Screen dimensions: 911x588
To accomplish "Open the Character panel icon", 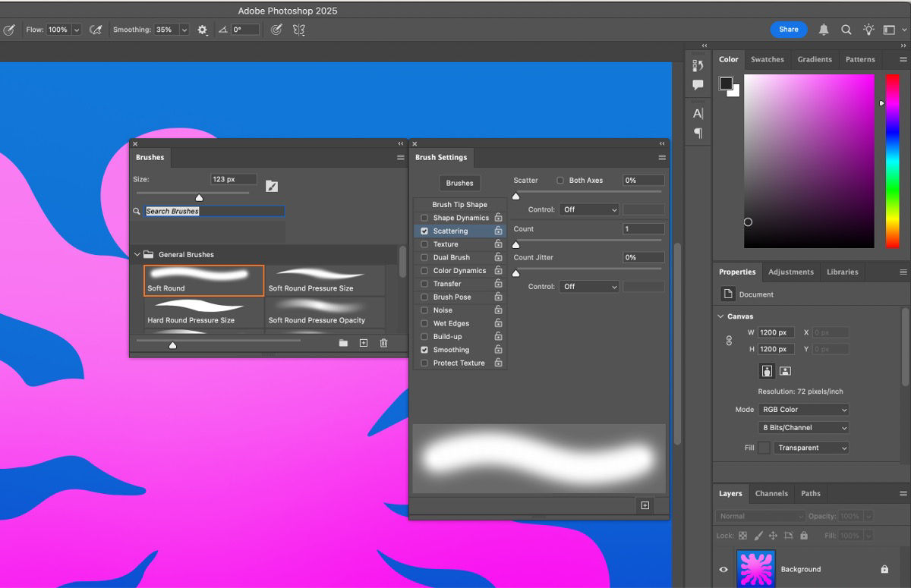I will coord(698,112).
